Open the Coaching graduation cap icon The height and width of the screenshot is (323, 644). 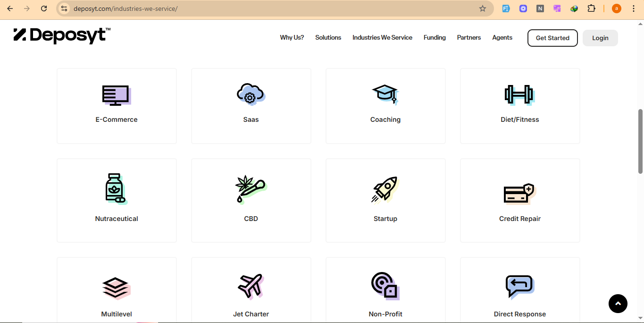tap(385, 94)
